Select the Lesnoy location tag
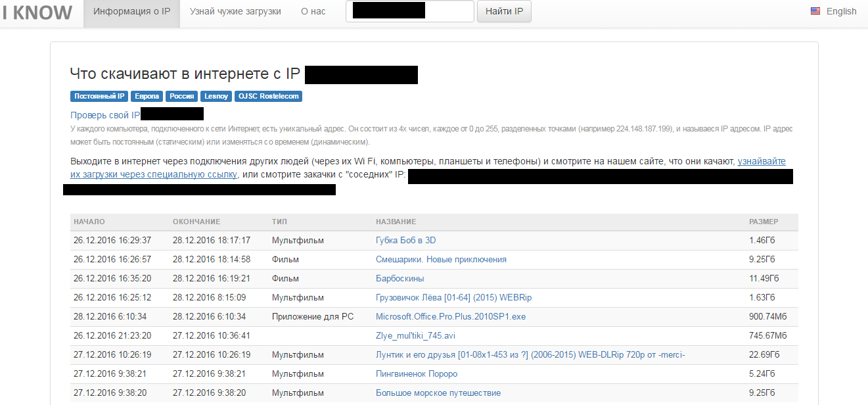 [216, 96]
